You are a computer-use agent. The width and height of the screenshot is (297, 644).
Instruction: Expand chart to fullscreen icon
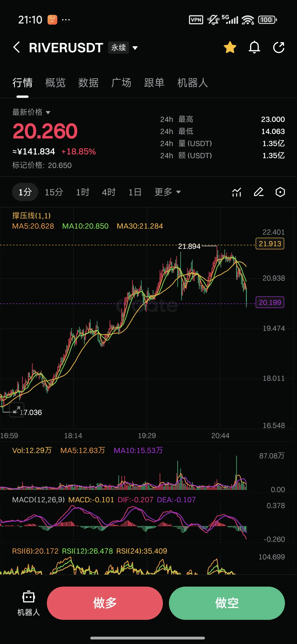point(17,410)
